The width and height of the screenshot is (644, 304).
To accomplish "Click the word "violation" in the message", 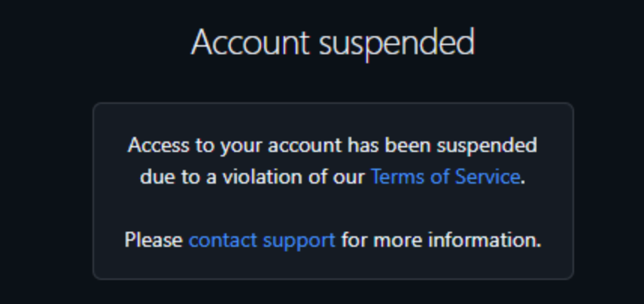I will (257, 177).
